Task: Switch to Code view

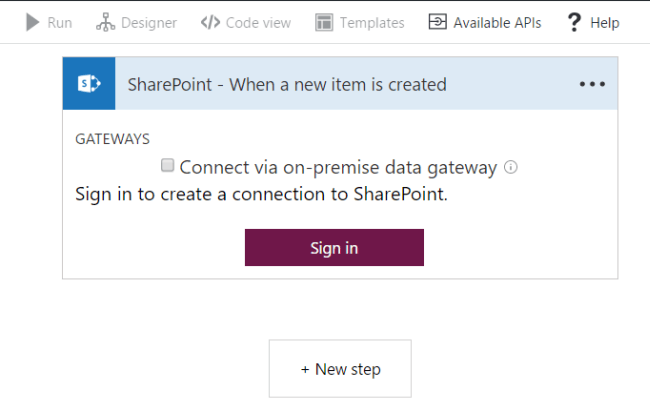Action: pos(258,22)
